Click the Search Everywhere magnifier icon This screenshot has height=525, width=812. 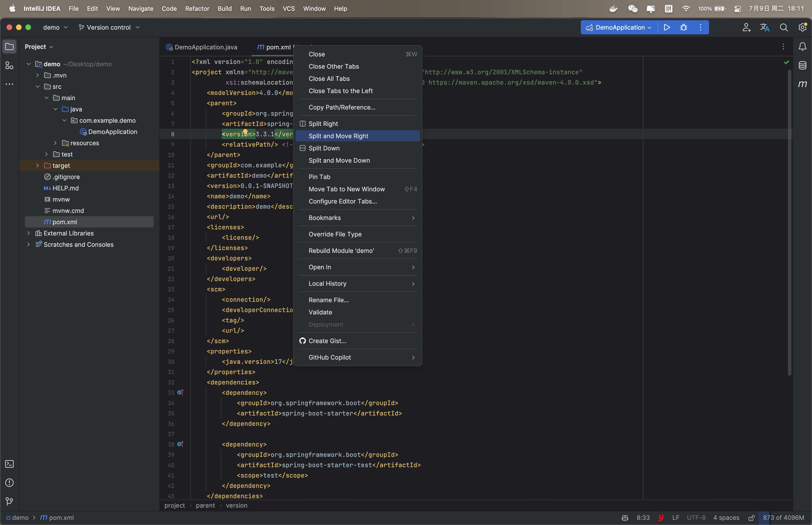[784, 27]
